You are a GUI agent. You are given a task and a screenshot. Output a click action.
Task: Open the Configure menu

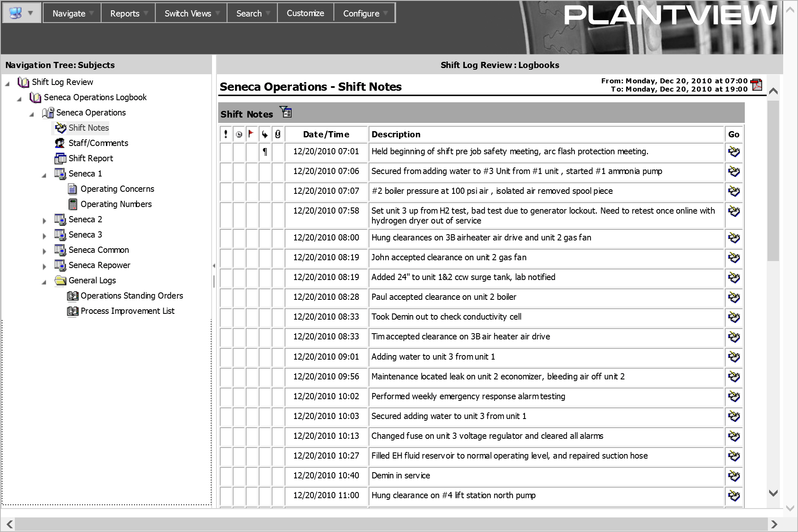pyautogui.click(x=365, y=13)
